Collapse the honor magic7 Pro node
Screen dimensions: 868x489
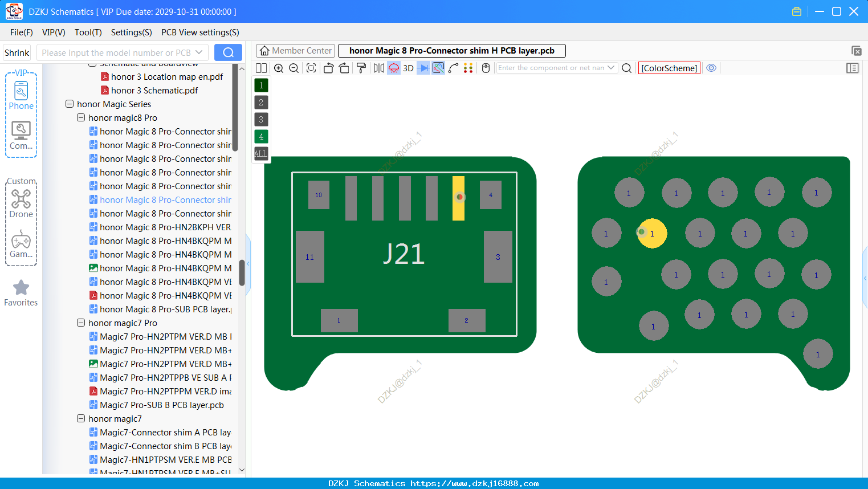coord(81,323)
